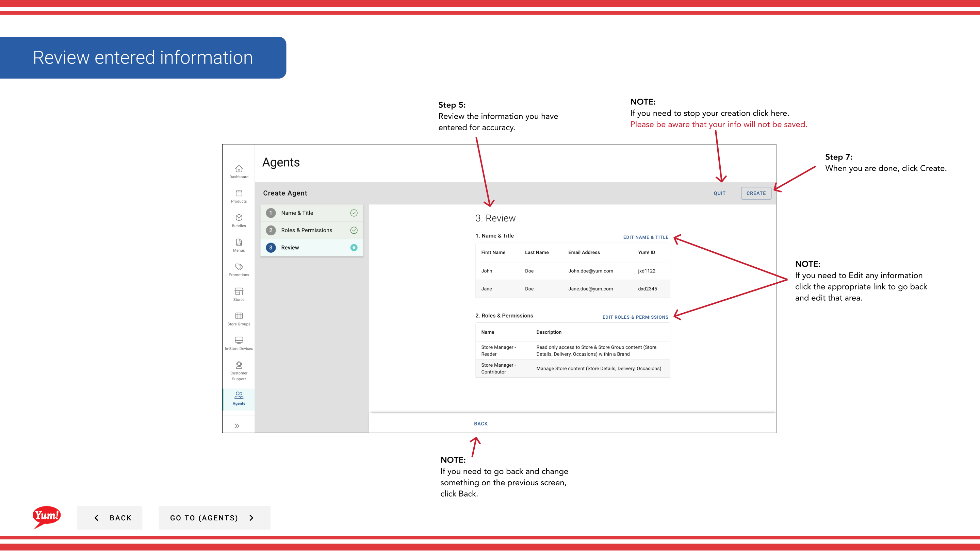Screen dimensions: 980x551
Task: Click the Quit button
Action: [x=719, y=193]
